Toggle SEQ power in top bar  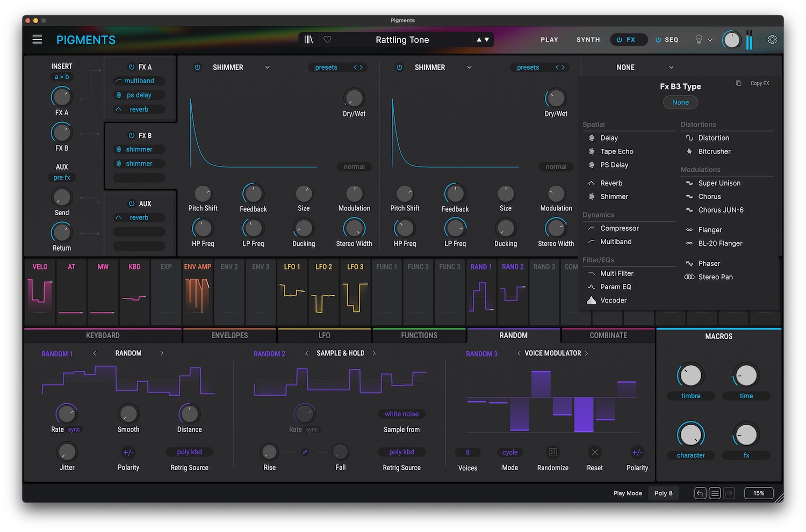click(658, 40)
